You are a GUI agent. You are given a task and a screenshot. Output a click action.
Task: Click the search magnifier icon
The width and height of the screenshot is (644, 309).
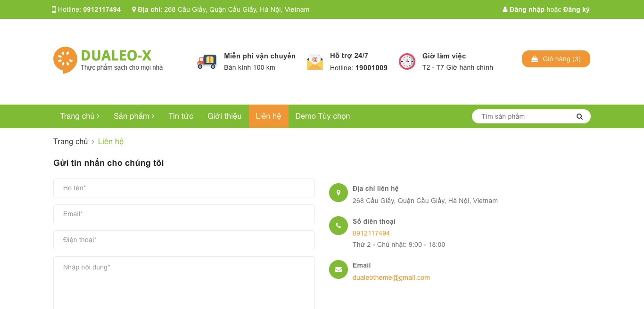(579, 116)
